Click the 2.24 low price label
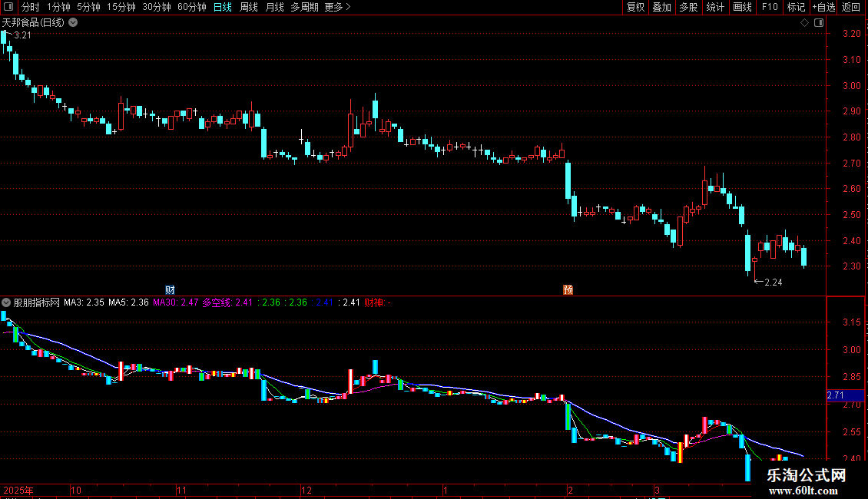Image resolution: width=868 pixels, height=499 pixels. click(x=774, y=283)
